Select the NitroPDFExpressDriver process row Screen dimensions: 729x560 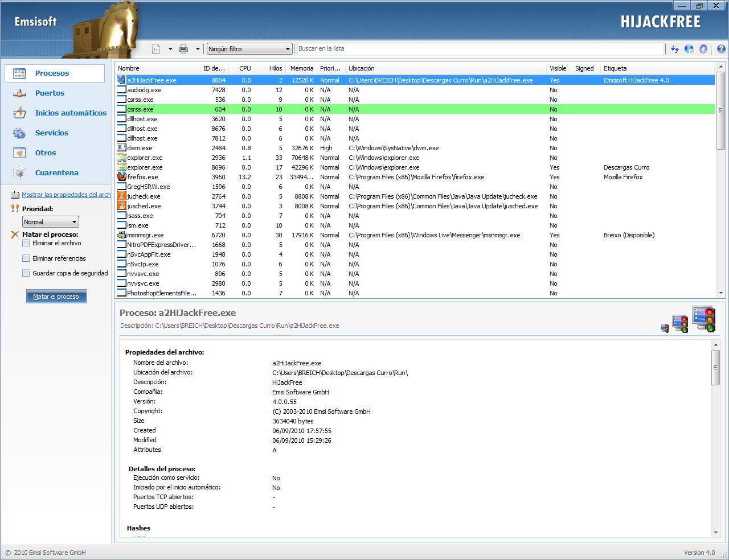(x=415, y=245)
